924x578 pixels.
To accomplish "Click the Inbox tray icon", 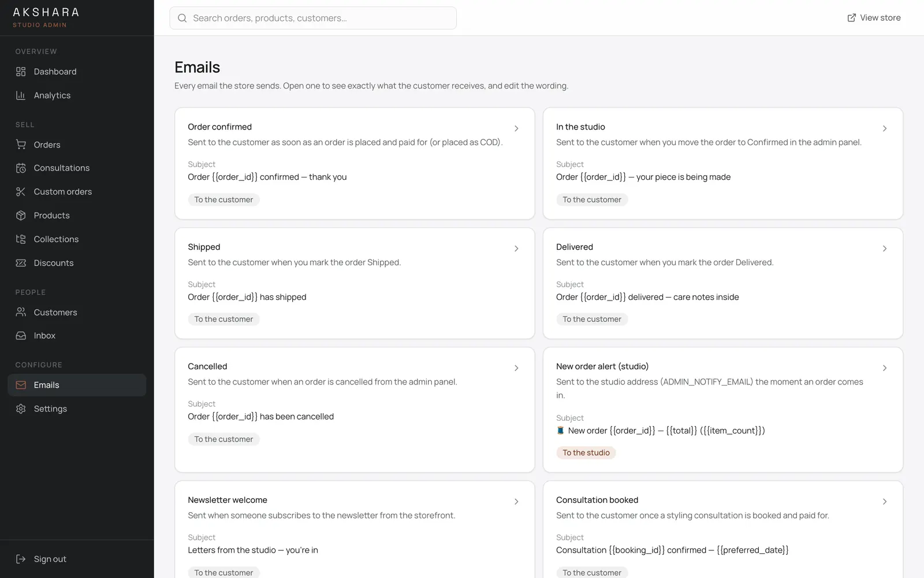I will point(21,336).
